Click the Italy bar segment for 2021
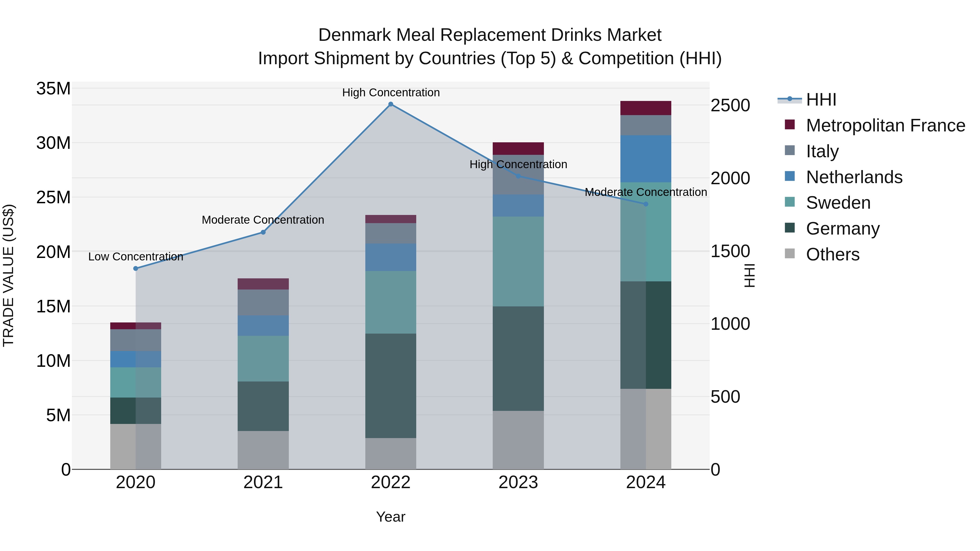The image size is (980, 551). (x=263, y=302)
